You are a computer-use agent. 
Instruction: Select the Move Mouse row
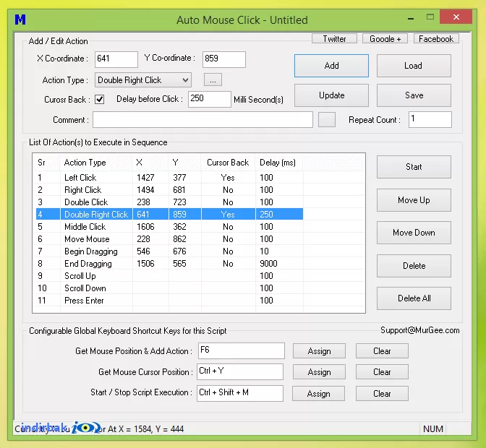pos(169,239)
